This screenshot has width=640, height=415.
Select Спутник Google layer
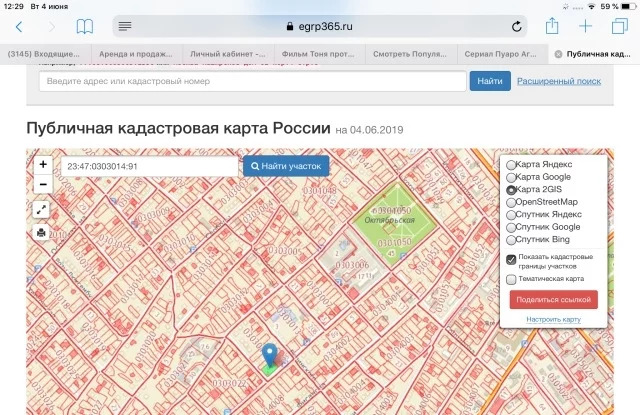coord(511,227)
